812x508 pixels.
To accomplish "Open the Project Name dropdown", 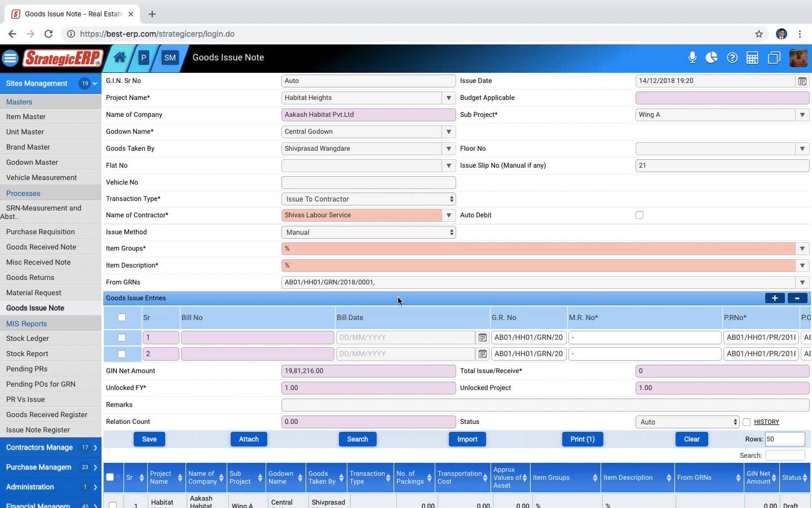I will point(449,98).
